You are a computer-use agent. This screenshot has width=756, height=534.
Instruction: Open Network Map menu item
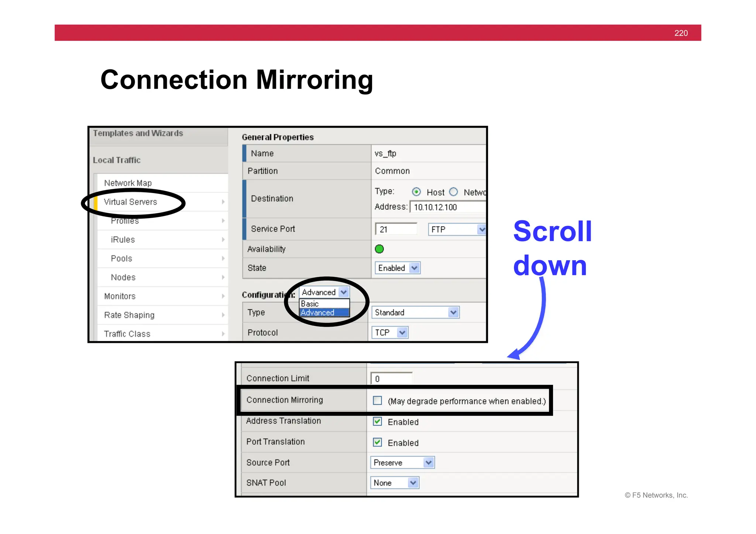pos(128,183)
